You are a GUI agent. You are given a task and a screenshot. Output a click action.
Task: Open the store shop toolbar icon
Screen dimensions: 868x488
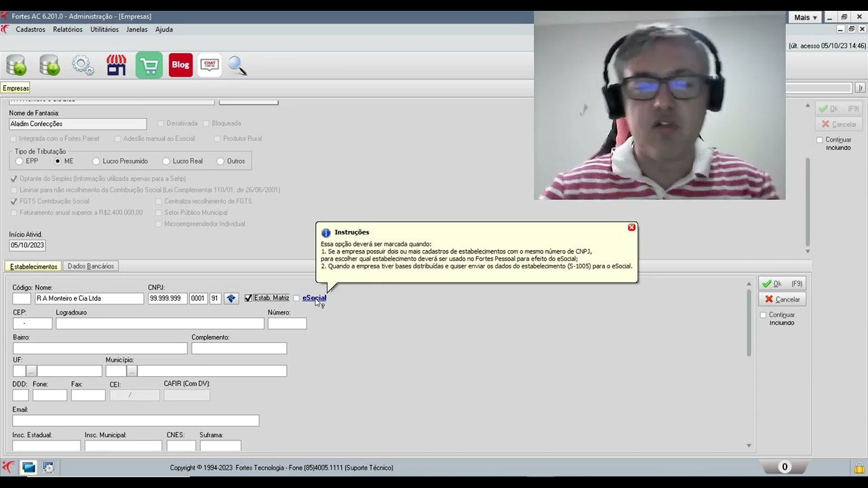pos(116,65)
